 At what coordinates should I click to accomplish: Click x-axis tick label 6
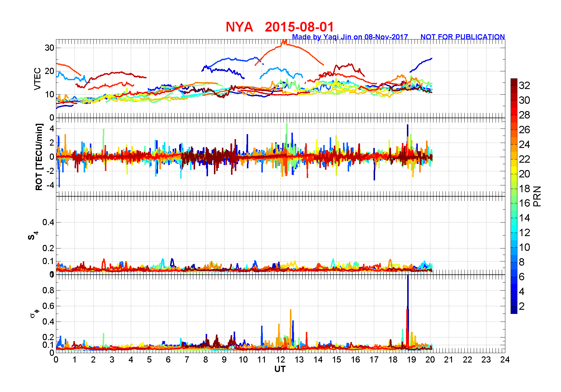point(168,360)
